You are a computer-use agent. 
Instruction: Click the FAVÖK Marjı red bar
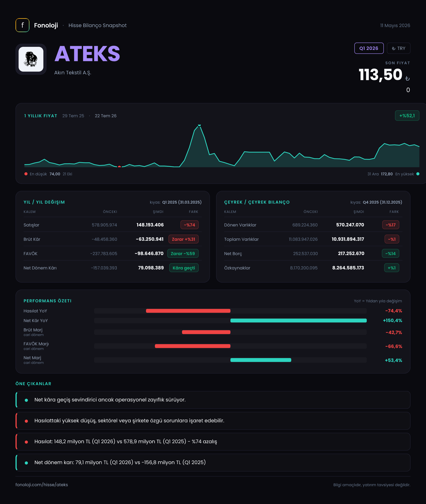pos(192,346)
